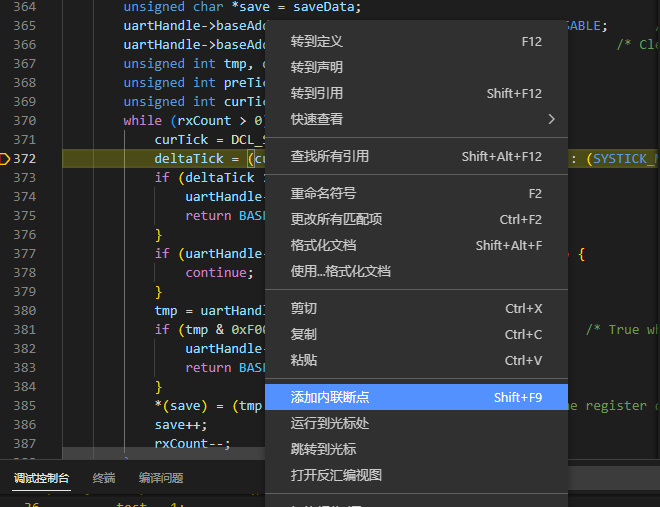Image resolution: width=660 pixels, height=507 pixels.
Task: Click the highlighted 添加内联断点 entry
Action: pyautogui.click(x=416, y=397)
